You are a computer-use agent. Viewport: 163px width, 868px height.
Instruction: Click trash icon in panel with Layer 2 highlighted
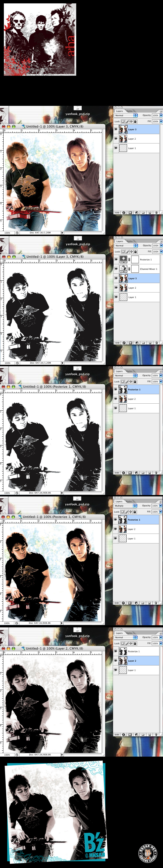pos(156,735)
